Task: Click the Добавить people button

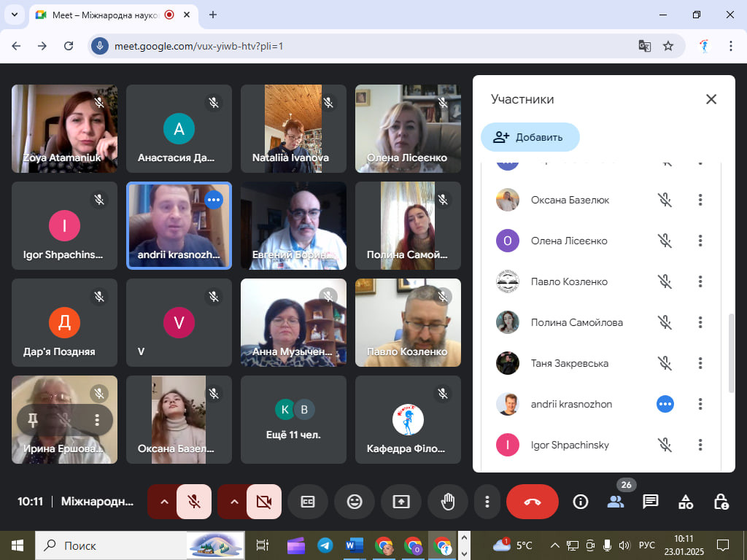Action: [530, 137]
